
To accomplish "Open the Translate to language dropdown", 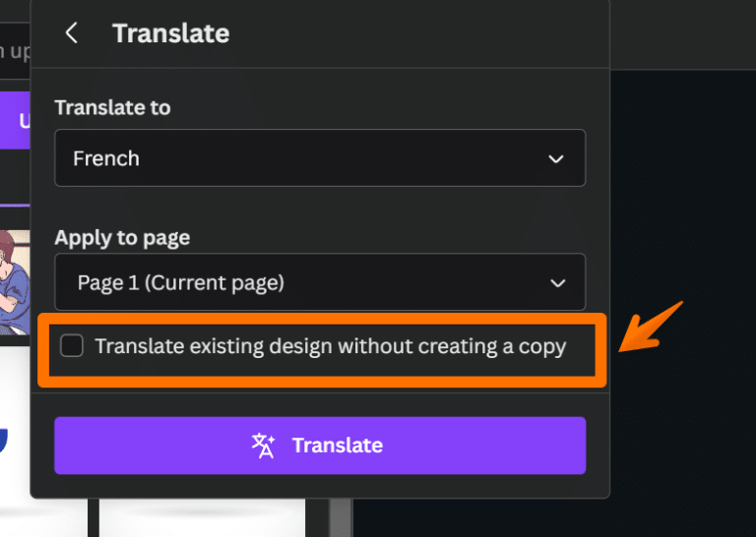I will pos(320,158).
